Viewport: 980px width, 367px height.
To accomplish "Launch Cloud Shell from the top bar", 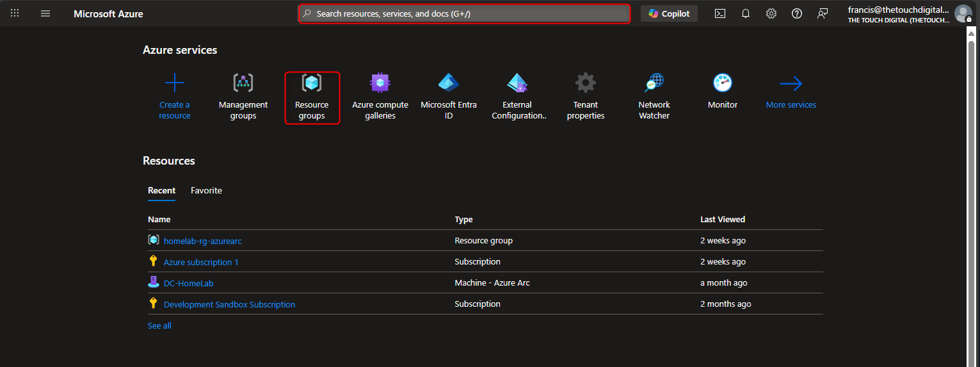I will [720, 13].
